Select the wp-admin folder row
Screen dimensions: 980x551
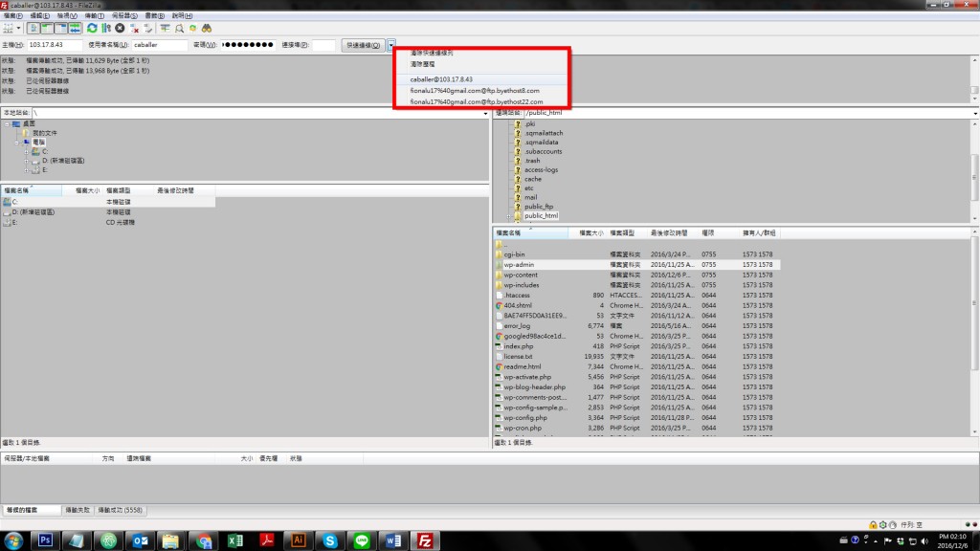[636, 265]
